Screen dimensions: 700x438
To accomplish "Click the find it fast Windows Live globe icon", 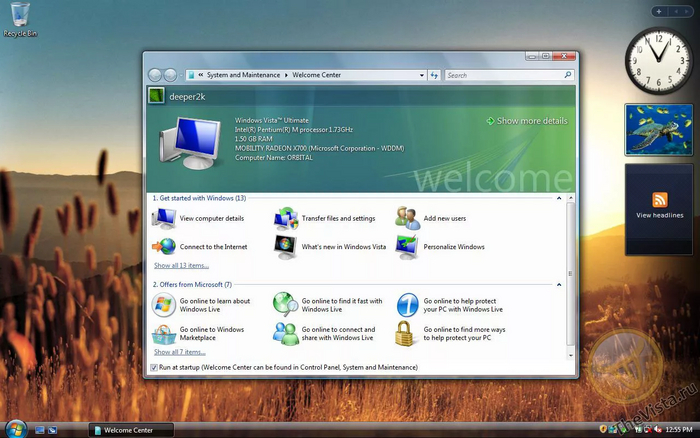I will [x=286, y=305].
